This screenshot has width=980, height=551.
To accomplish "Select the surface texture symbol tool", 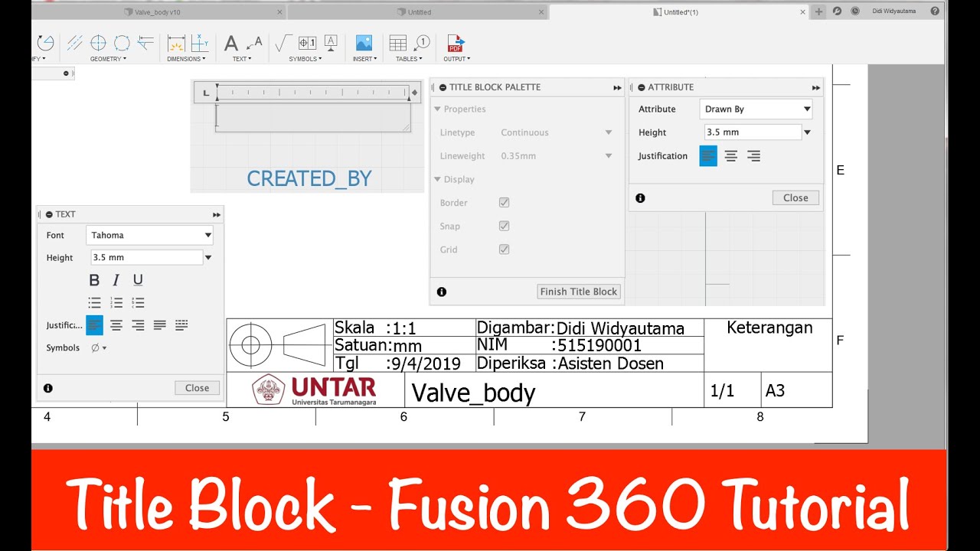I will [283, 43].
